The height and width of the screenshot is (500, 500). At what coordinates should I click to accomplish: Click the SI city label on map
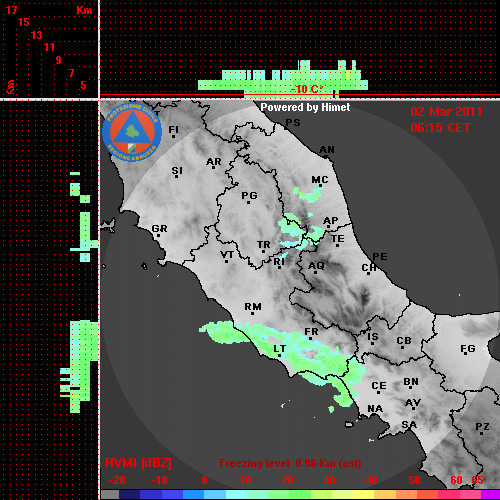tap(177, 171)
